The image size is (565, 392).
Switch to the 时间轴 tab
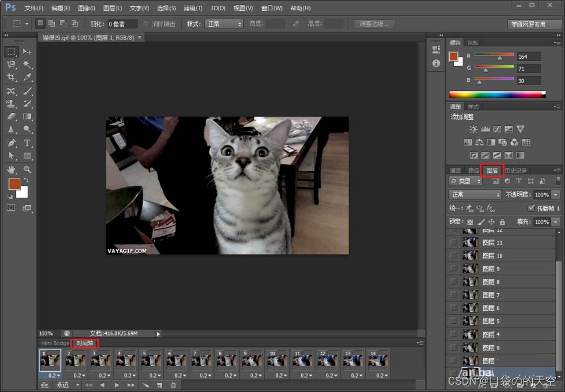[85, 343]
